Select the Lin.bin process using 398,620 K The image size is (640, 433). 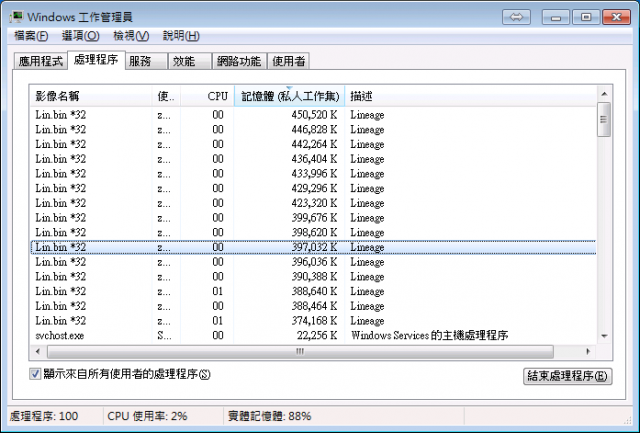313,232
